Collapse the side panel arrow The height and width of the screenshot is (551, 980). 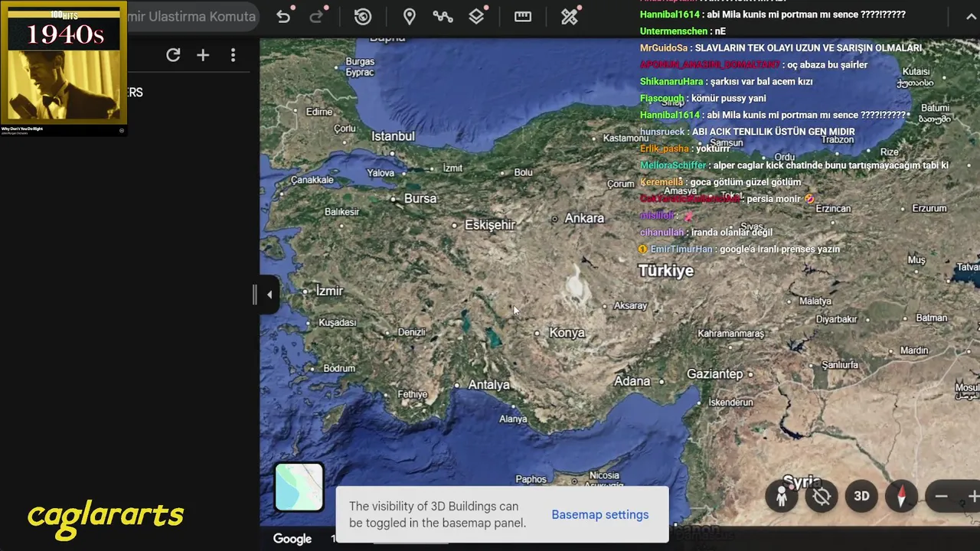[269, 295]
